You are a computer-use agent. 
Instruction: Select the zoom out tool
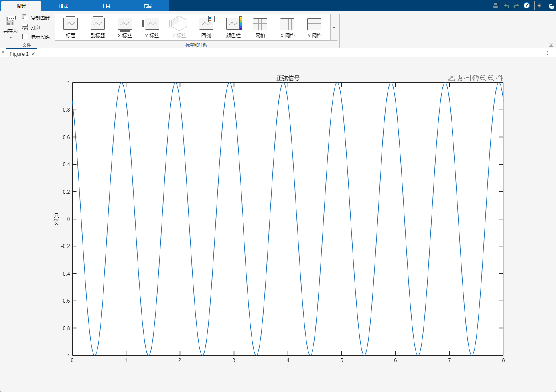point(491,78)
